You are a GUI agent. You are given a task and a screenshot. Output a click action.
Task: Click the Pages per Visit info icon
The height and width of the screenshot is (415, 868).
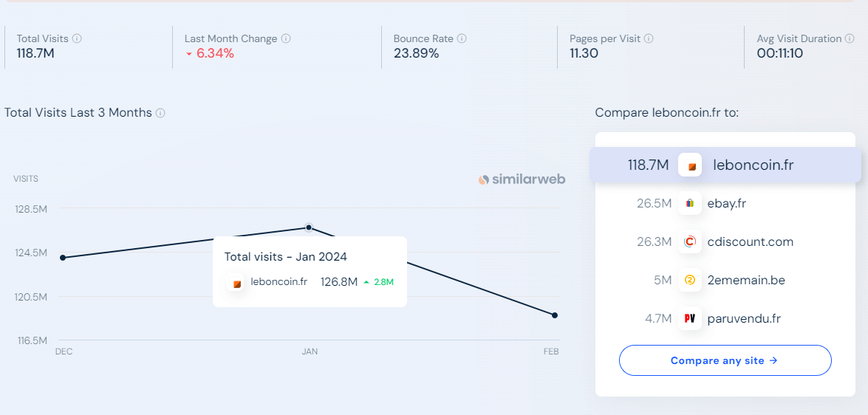649,38
